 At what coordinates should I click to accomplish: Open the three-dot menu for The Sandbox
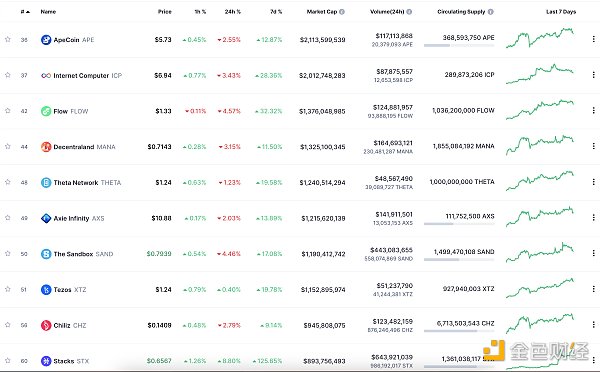click(593, 253)
